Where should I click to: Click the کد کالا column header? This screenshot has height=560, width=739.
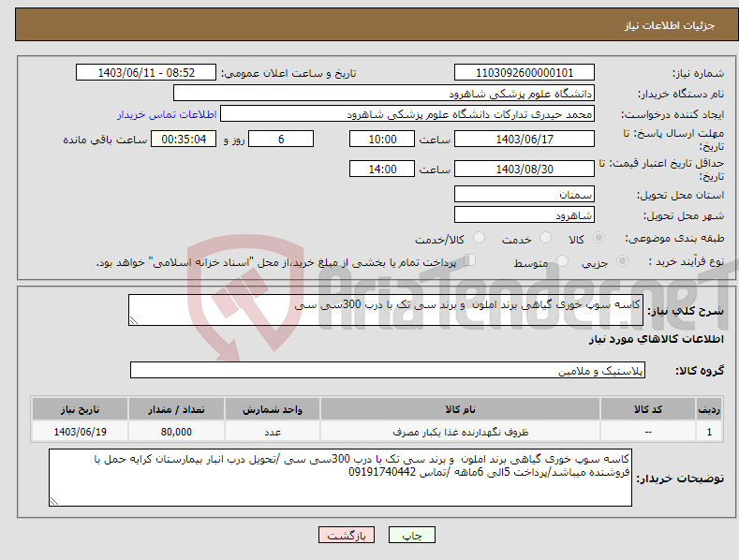(x=648, y=409)
